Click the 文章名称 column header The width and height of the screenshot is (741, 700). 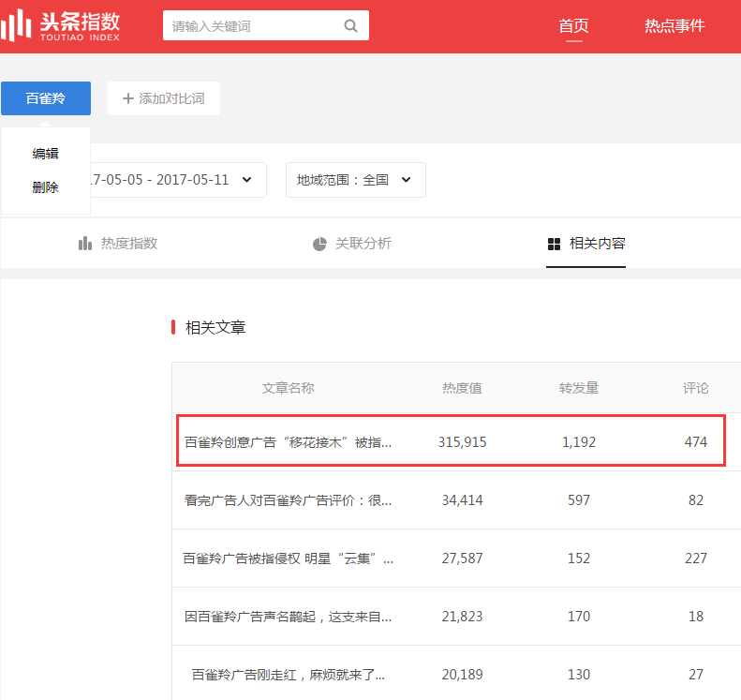(x=288, y=388)
